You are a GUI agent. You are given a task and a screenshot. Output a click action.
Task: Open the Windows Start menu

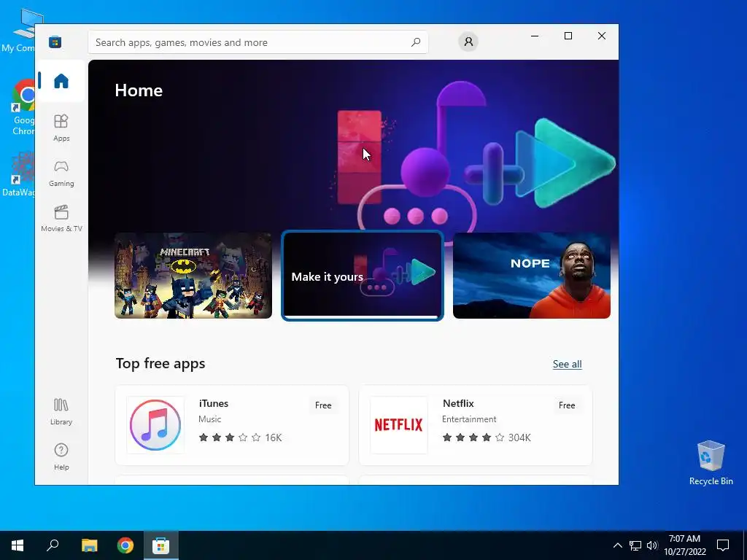[18, 545]
